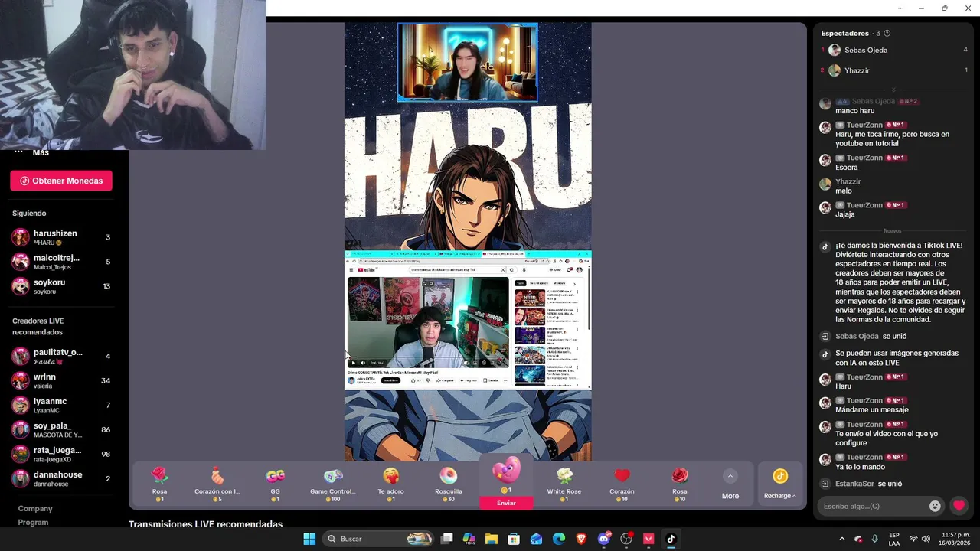Open Brave browser from the taskbar
The image size is (980, 551).
pos(581,539)
